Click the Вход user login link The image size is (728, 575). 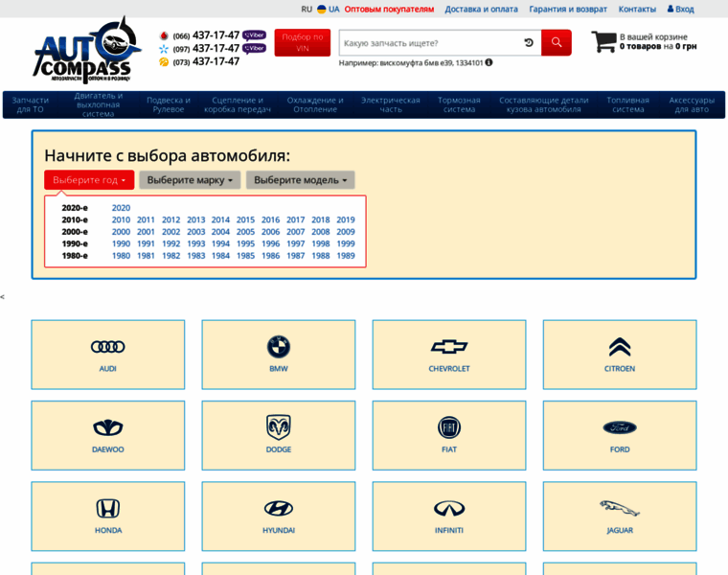click(681, 9)
